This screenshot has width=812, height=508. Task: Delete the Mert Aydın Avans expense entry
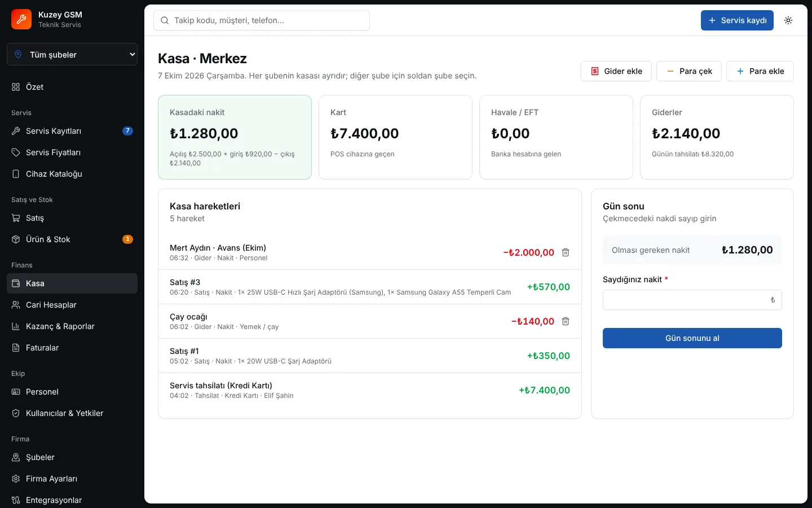coord(566,252)
